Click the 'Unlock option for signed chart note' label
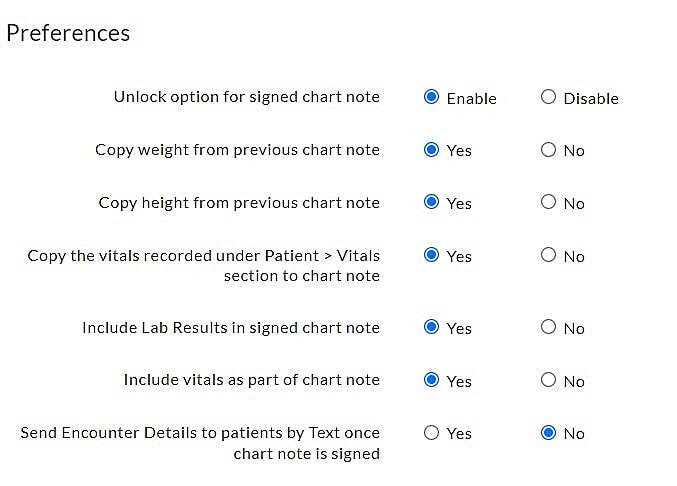 [246, 97]
